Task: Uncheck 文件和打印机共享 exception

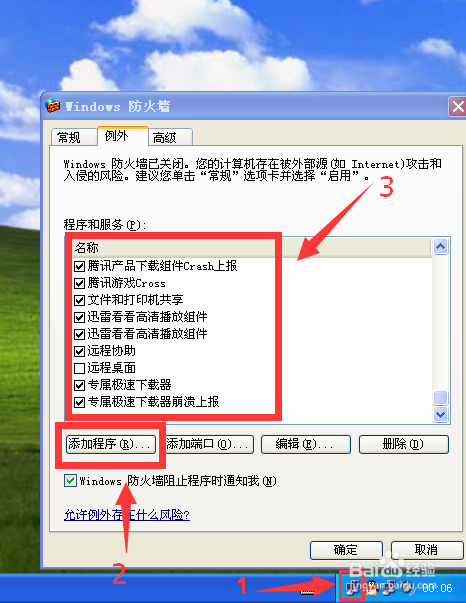Action: click(79, 300)
